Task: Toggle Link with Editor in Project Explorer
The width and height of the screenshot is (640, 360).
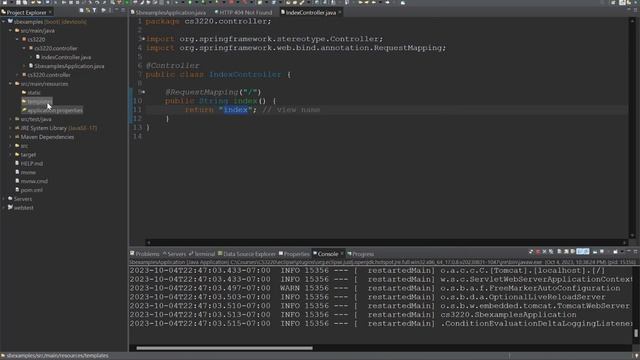Action: [x=88, y=10]
